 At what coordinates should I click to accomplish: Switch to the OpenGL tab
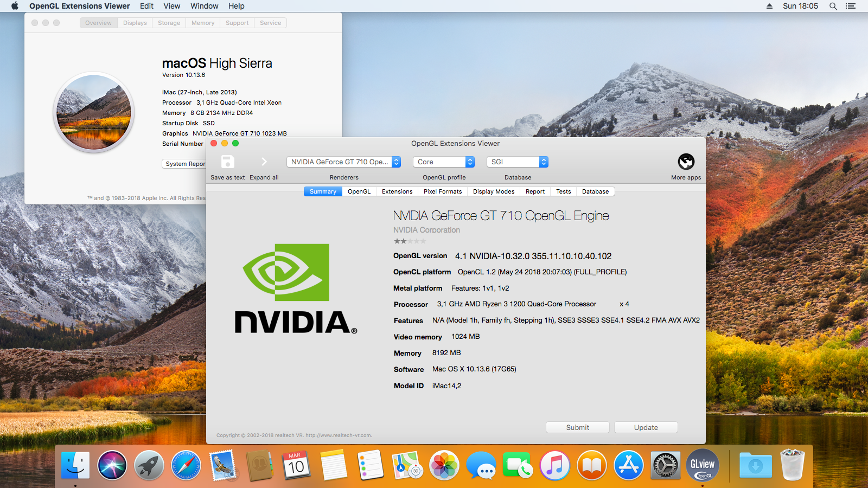[x=359, y=191]
